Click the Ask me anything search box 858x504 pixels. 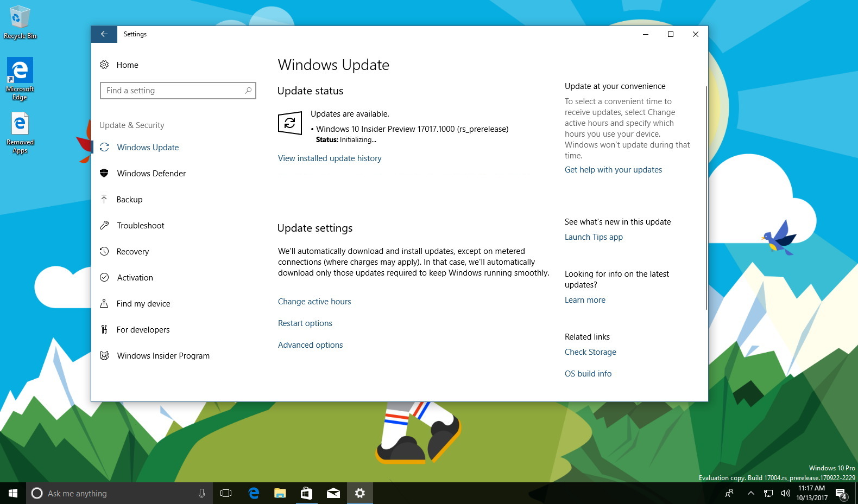(119, 493)
